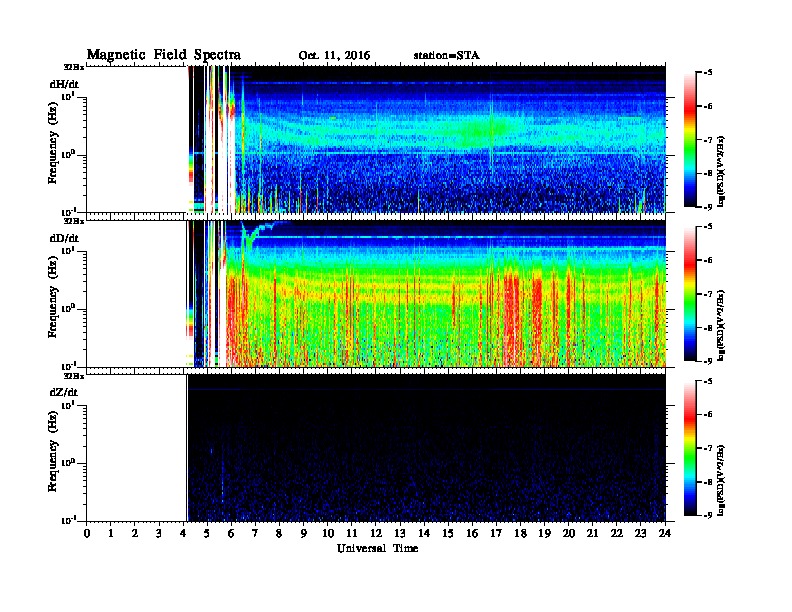Click the "-9" value on dZ/dt color bar
The height and width of the screenshot is (612, 792).
pos(708,515)
